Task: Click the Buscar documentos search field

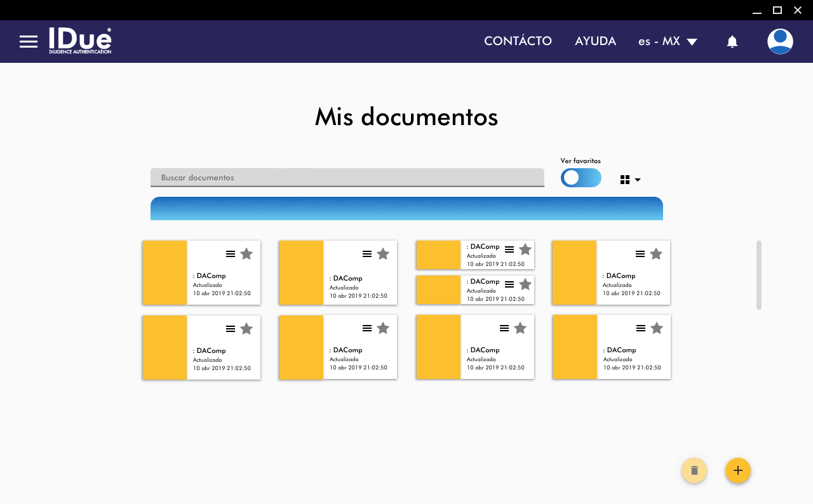Action: (347, 178)
